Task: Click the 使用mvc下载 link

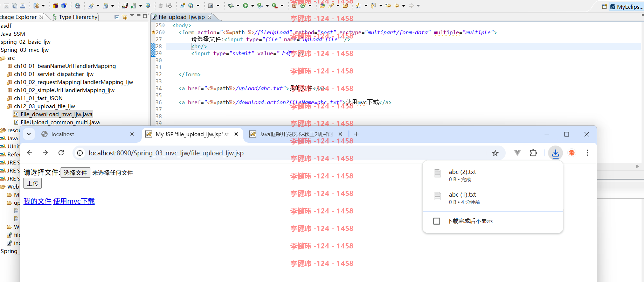Action: pyautogui.click(x=74, y=201)
